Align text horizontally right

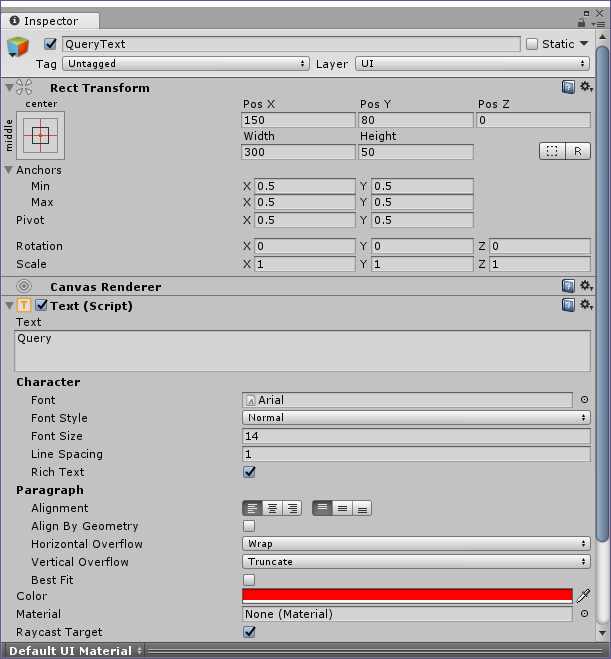(x=292, y=508)
